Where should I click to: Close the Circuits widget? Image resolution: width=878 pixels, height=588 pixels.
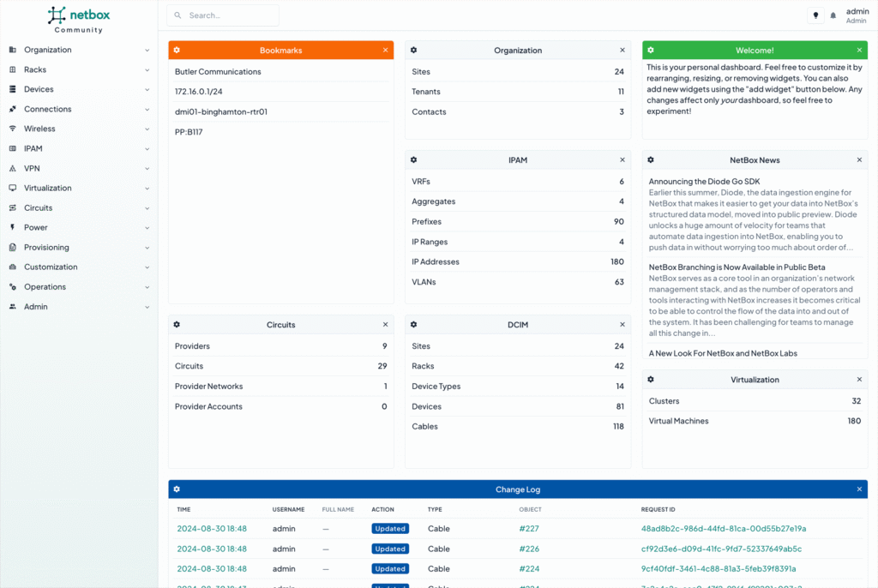pos(386,324)
